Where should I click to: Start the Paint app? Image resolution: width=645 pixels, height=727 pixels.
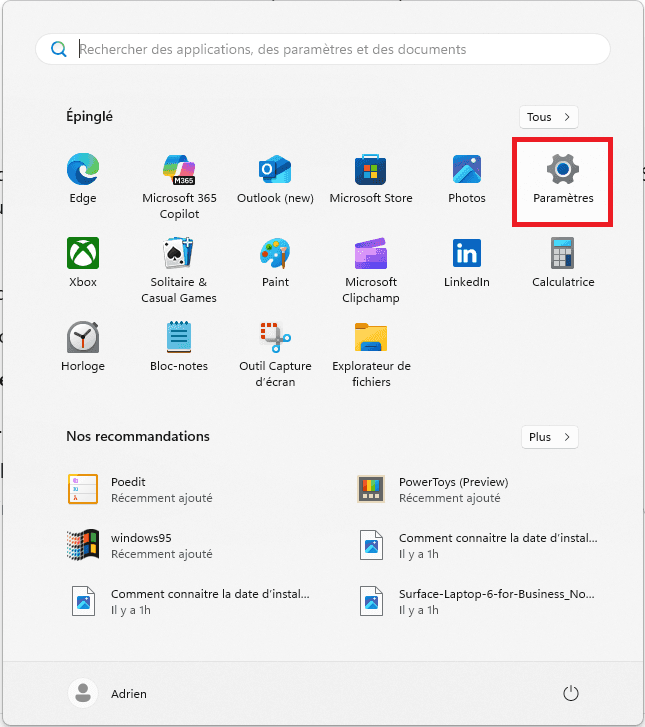[275, 253]
